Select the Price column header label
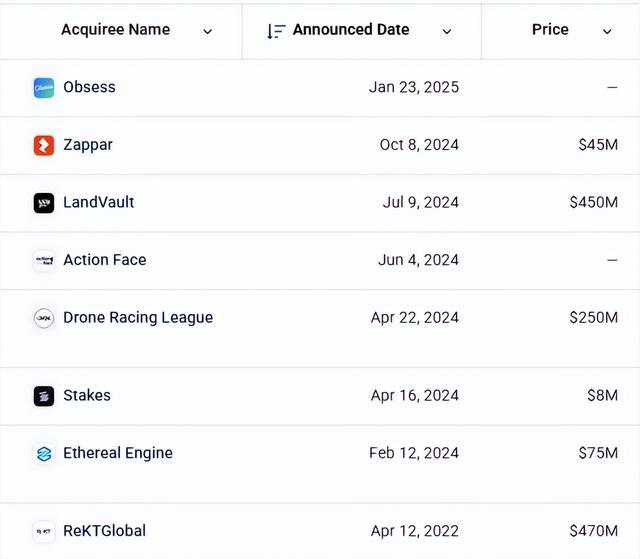 click(x=550, y=29)
